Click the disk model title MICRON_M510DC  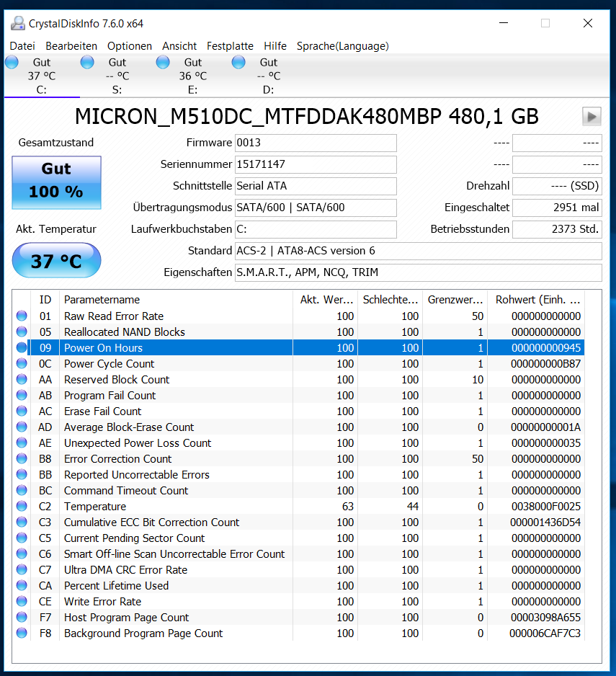coord(306,117)
